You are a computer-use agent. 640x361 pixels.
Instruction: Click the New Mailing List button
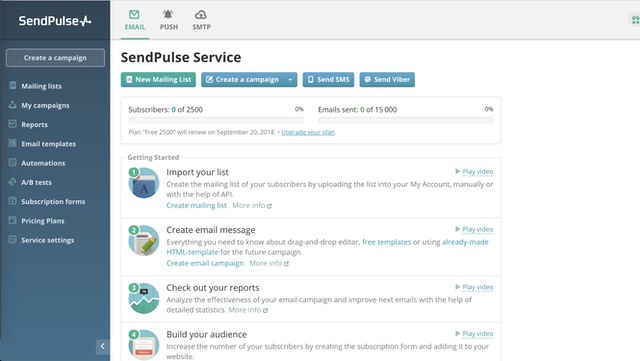pos(158,79)
